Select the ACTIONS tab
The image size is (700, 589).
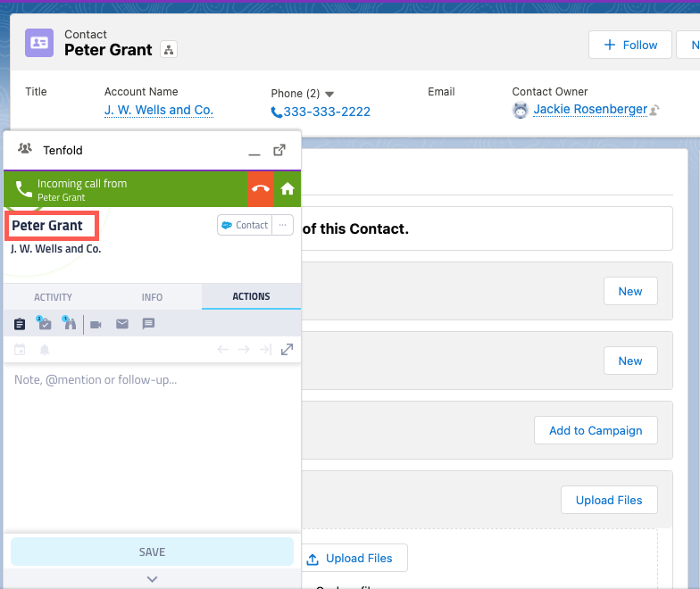pos(252,296)
